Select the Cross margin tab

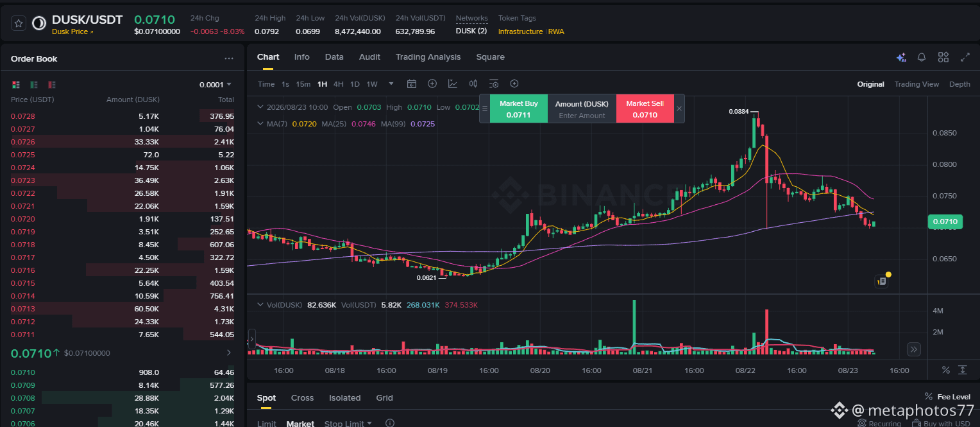pos(302,397)
